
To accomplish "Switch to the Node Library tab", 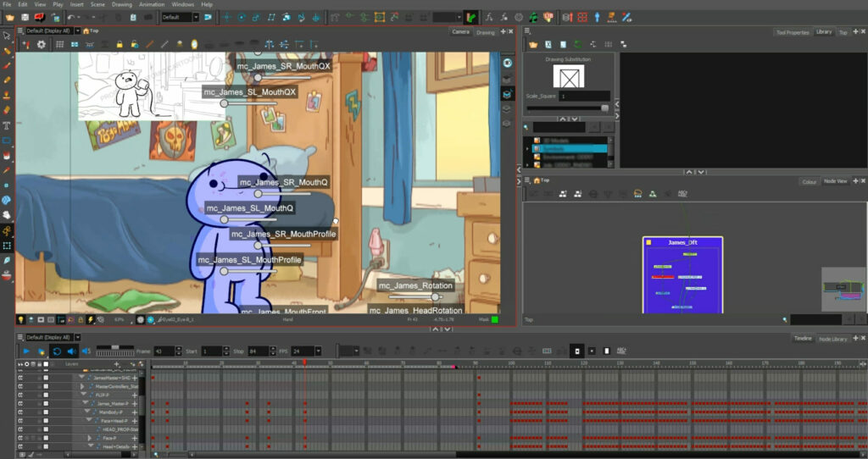I will tap(832, 339).
